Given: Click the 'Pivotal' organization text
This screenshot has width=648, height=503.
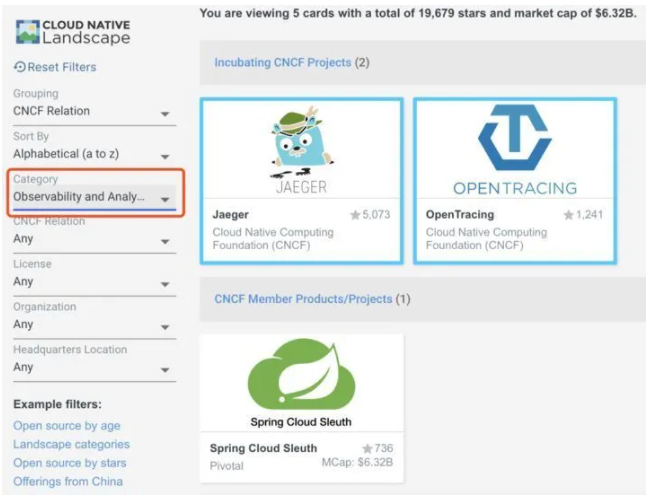Looking at the screenshot, I should (x=226, y=466).
